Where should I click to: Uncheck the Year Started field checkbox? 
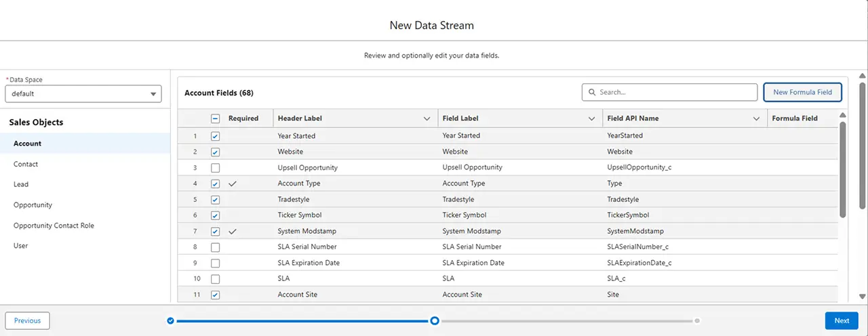pos(215,136)
